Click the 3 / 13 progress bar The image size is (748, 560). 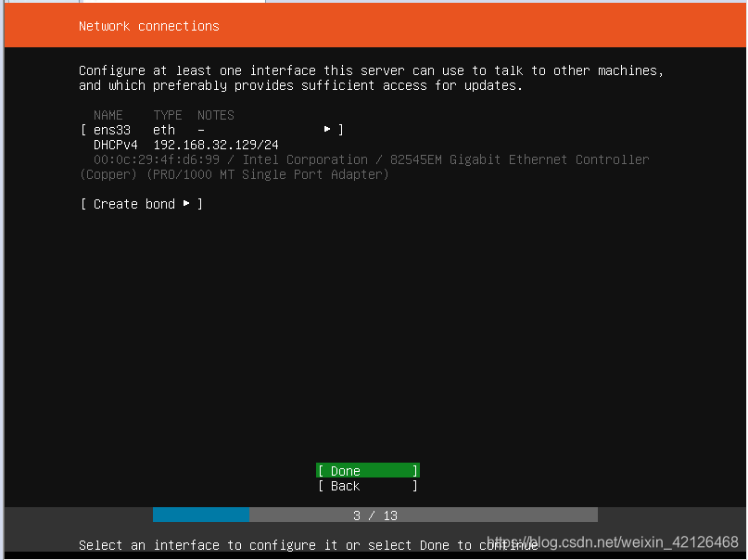[375, 515]
